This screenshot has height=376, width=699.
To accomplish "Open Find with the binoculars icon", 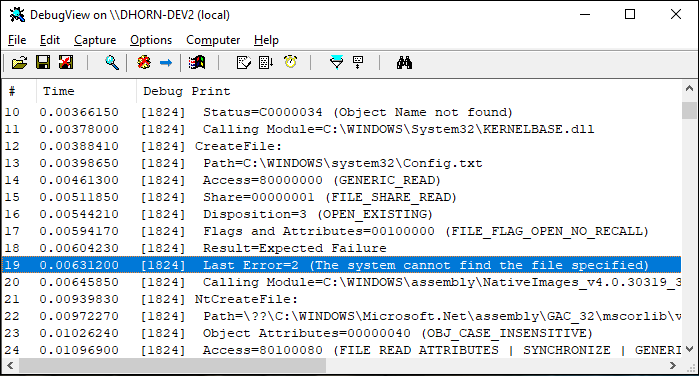I will coord(404,62).
